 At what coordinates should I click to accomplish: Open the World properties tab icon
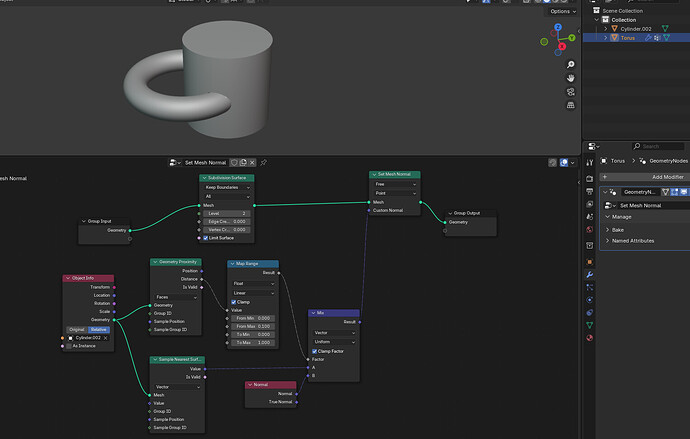tap(590, 230)
